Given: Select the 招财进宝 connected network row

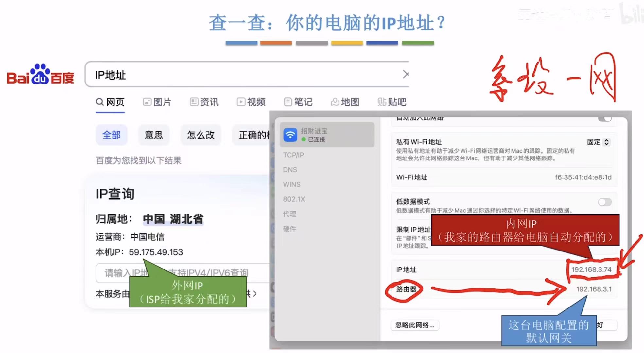Looking at the screenshot, I should coord(327,135).
